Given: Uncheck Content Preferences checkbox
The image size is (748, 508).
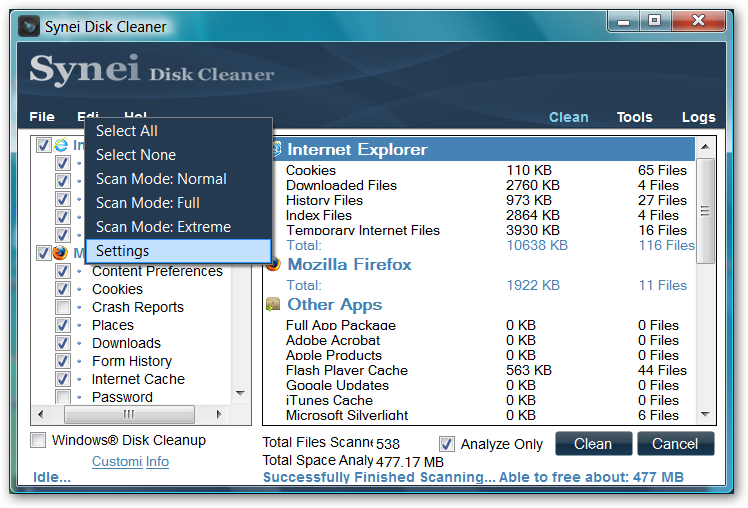Looking at the screenshot, I should click(62, 271).
